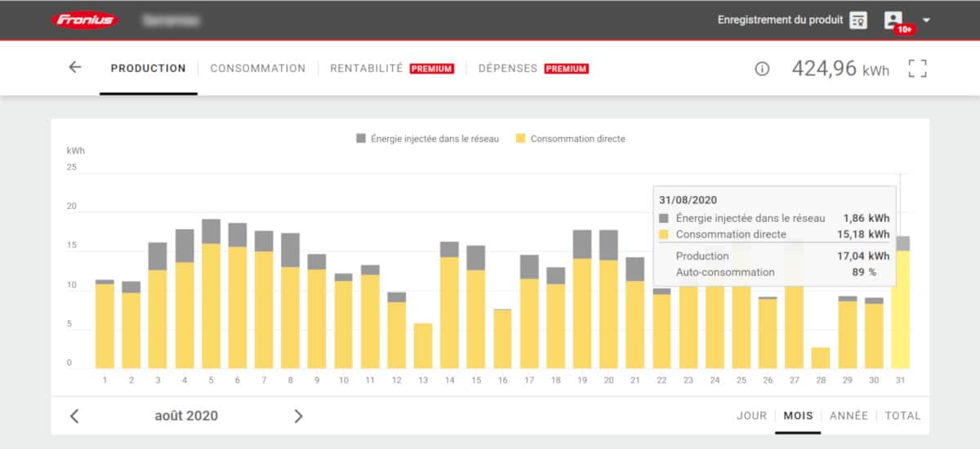The height and width of the screenshot is (449, 980).
Task: Enter fullscreen chart view
Action: point(918,69)
